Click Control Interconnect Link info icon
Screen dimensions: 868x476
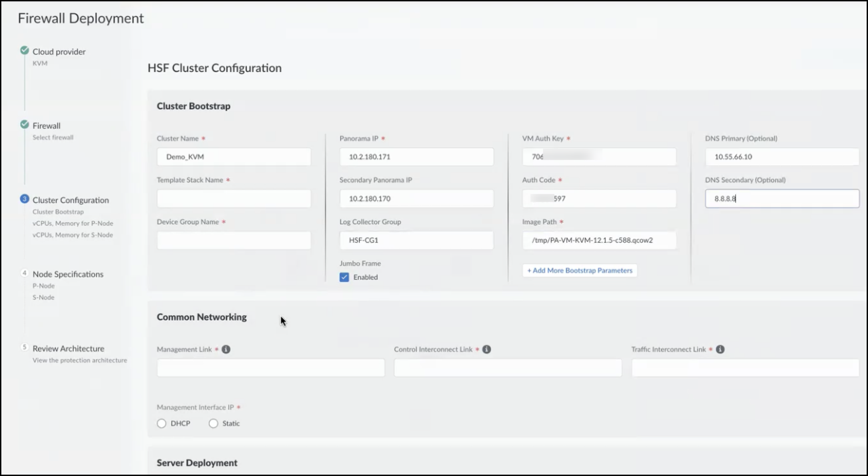(486, 349)
